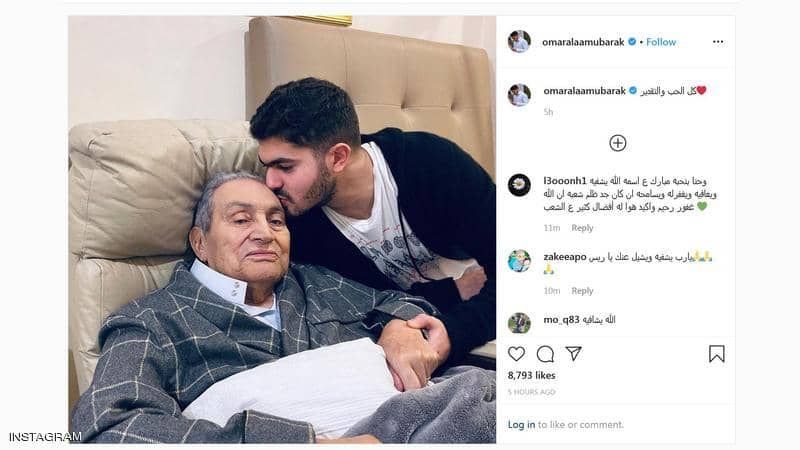Screen dimensions: 800x450
Task: Follow the omaralaamubarak account
Action: [x=661, y=42]
